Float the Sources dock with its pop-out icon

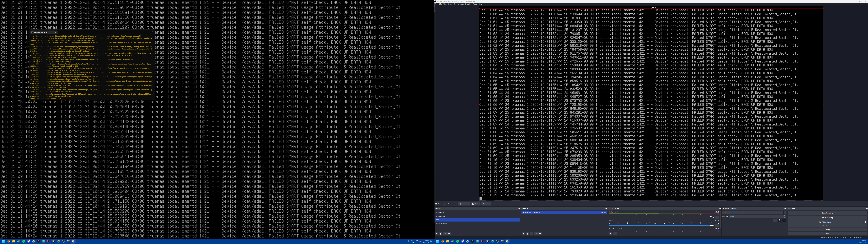point(606,209)
